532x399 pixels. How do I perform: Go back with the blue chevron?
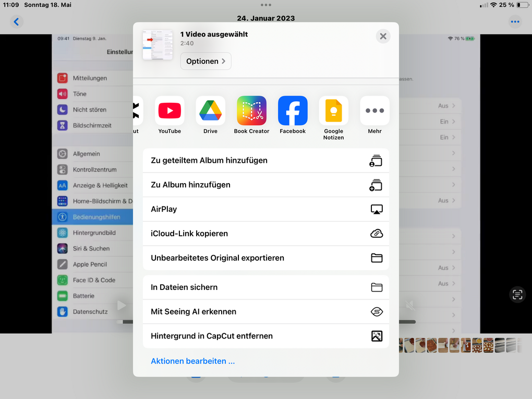pos(16,22)
